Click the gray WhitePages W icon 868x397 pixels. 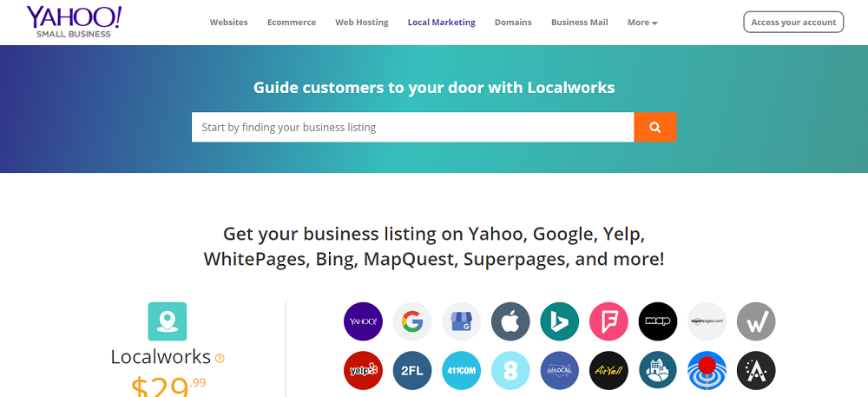(x=756, y=321)
